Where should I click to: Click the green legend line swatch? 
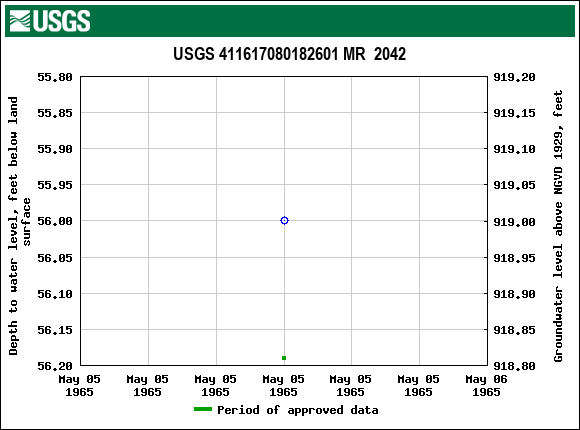(203, 409)
